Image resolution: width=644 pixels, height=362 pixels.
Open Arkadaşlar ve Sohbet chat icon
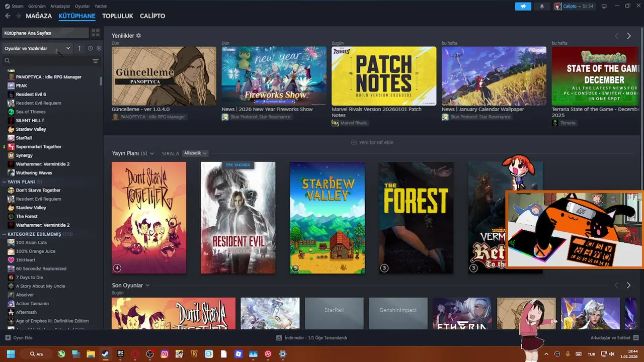(x=635, y=338)
